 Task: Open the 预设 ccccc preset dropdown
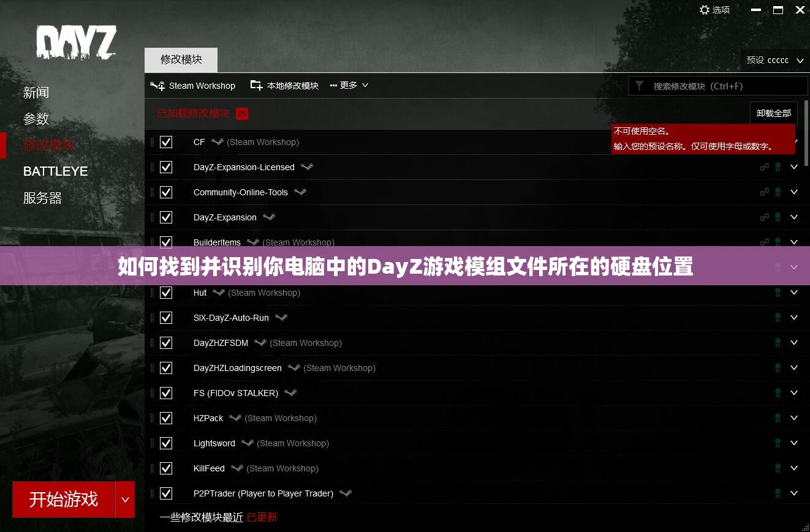point(775,60)
